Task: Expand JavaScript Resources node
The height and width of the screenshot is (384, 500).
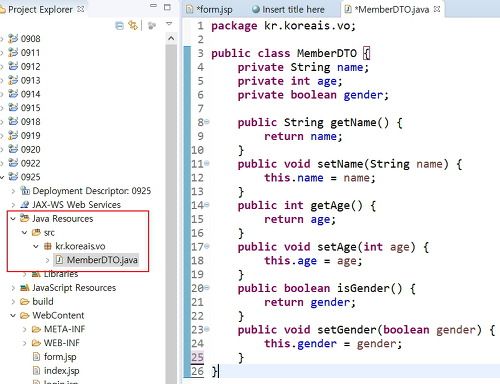Action: click(x=13, y=288)
